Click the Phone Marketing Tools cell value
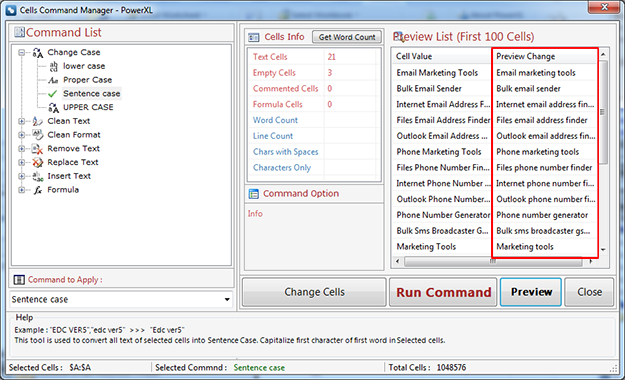Viewport: 625px width, 380px height. tap(438, 152)
